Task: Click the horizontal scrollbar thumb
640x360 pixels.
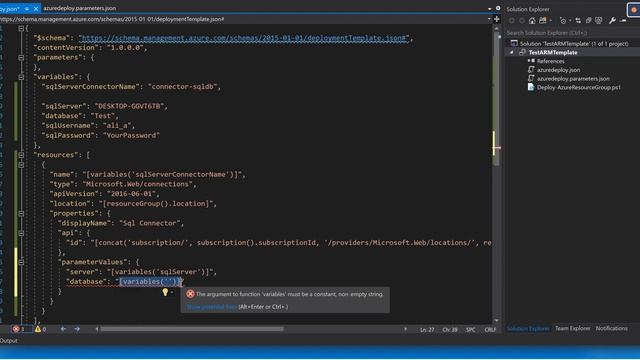Action: point(192,329)
